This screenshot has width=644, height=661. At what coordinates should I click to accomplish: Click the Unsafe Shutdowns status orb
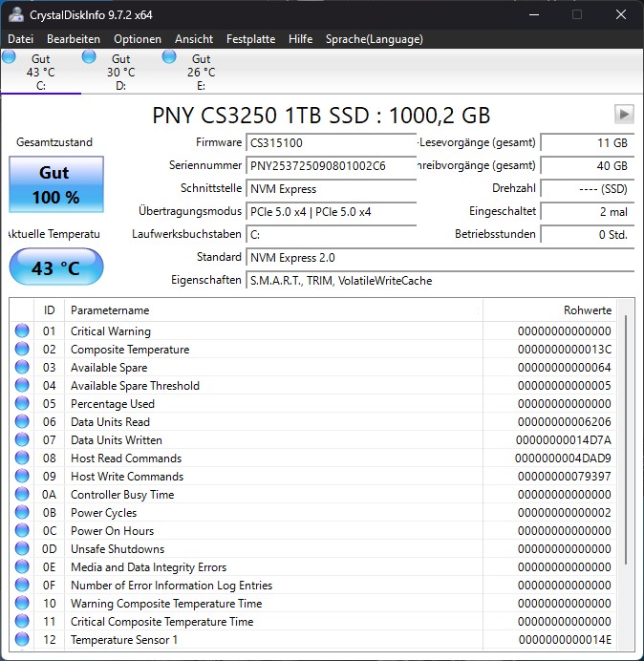[x=22, y=549]
